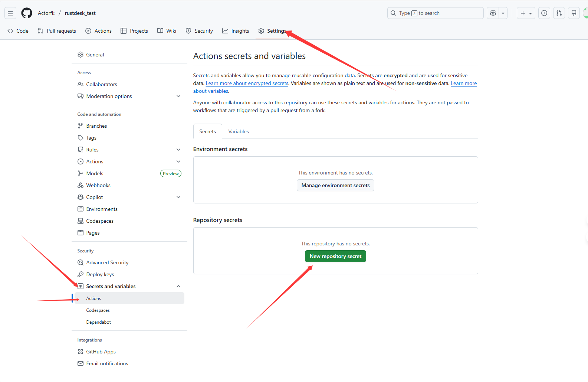Click the Preview badge next to Models
This screenshot has width=588, height=382.
(x=171, y=173)
